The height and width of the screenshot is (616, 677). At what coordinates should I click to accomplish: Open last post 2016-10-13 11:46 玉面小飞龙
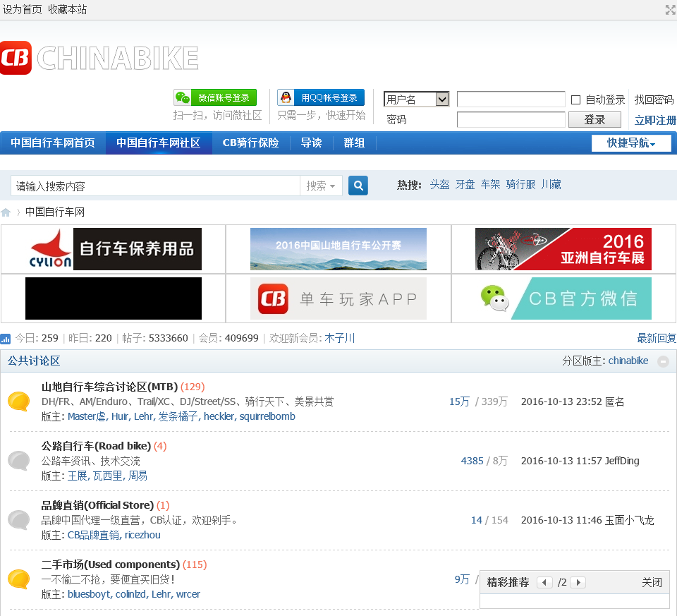pos(587,520)
